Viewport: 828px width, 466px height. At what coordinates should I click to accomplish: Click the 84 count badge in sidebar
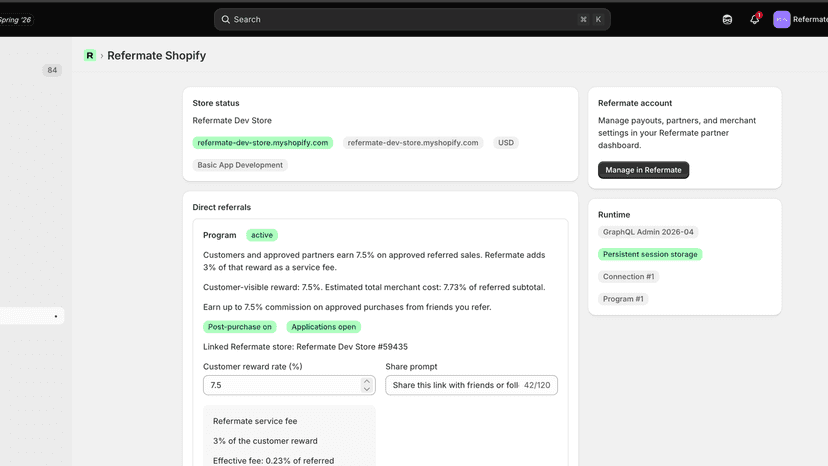52,70
